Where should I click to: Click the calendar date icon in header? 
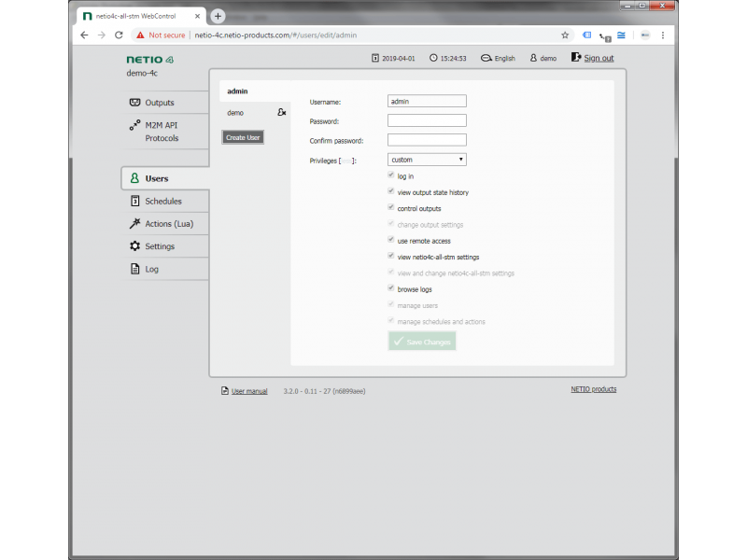point(375,58)
